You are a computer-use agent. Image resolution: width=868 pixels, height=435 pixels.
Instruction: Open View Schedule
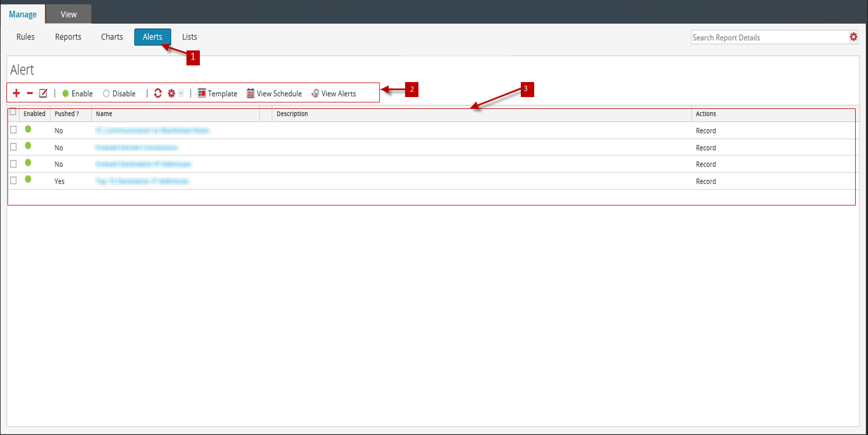(274, 93)
